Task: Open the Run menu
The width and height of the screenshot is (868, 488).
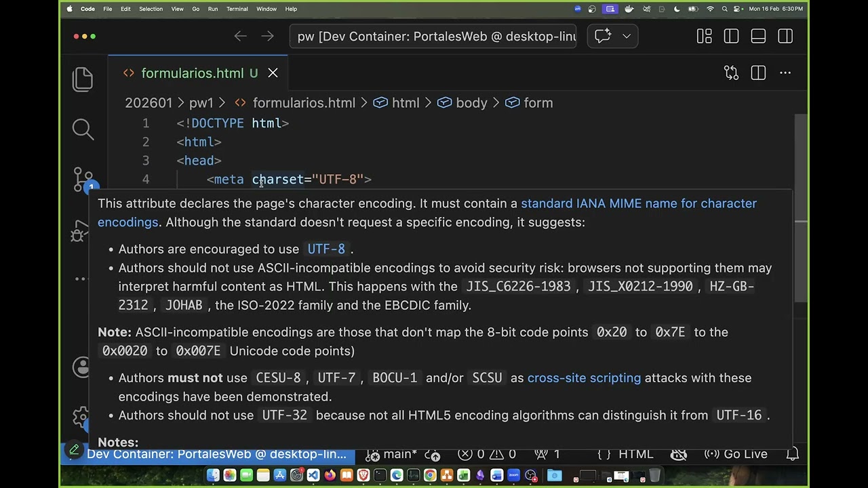Action: coord(213,9)
